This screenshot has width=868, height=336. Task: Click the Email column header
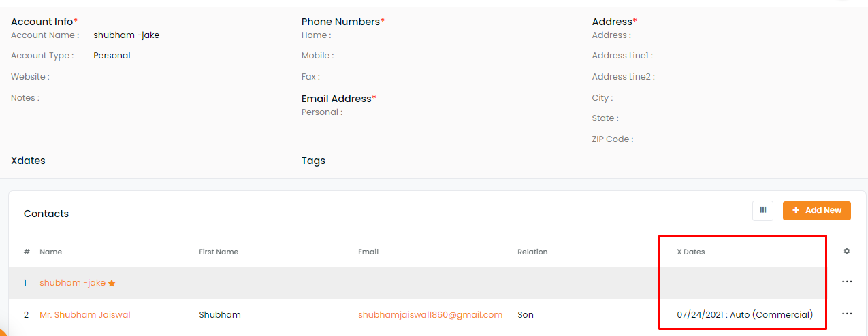click(x=368, y=252)
